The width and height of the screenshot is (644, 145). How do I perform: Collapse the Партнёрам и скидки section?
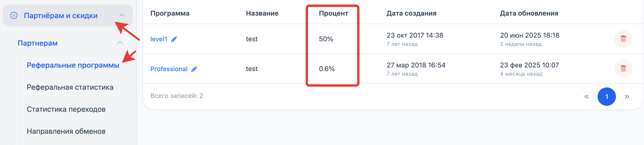pos(122,15)
